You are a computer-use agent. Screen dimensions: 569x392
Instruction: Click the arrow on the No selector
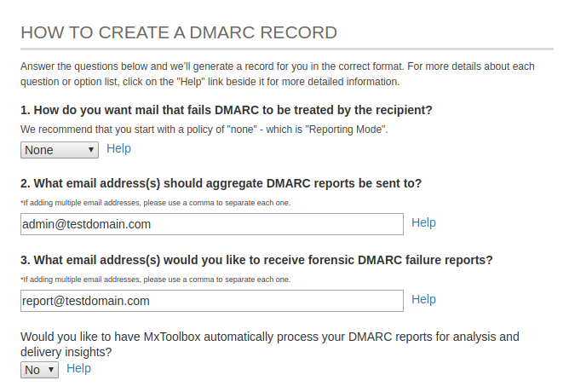[x=51, y=370]
